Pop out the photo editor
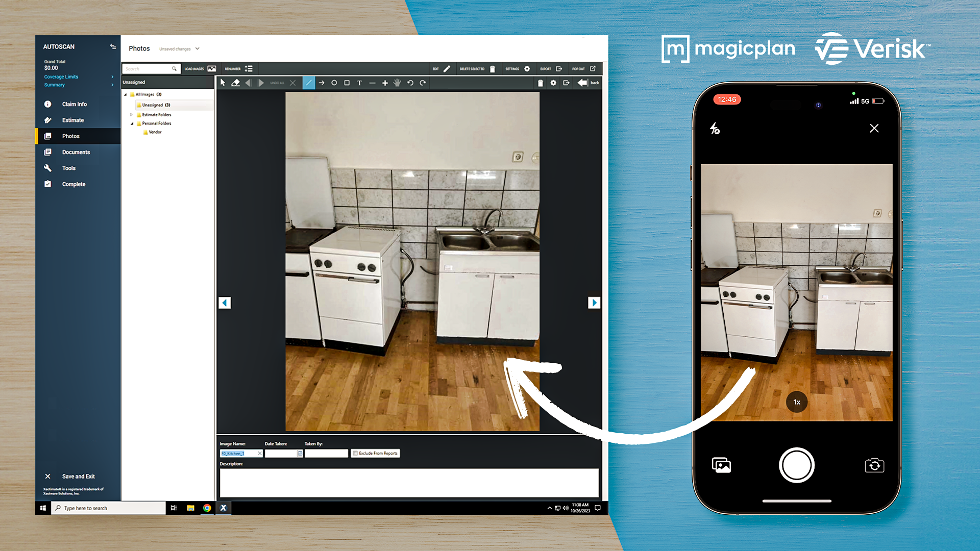This screenshot has width=980, height=551. 584,69
